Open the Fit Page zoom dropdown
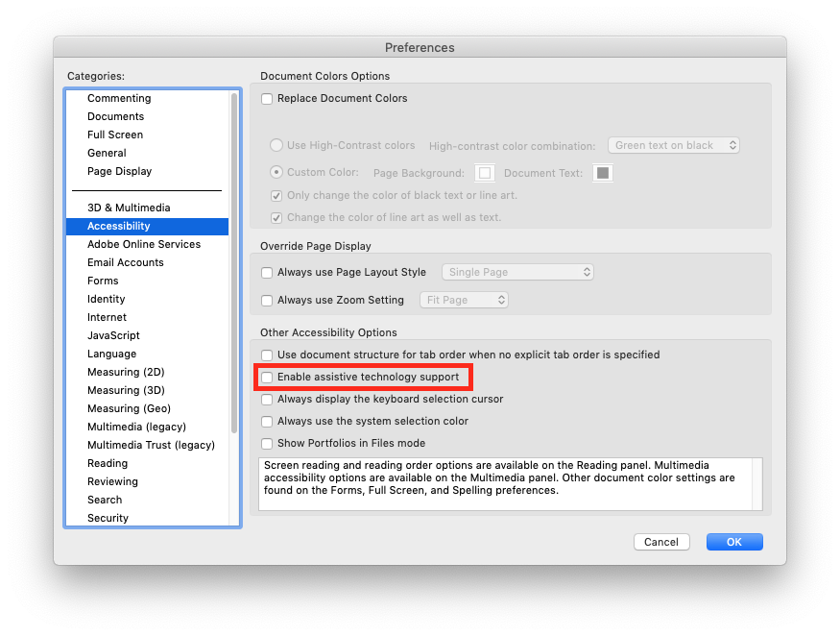Viewport: 840px width, 636px height. [x=464, y=299]
